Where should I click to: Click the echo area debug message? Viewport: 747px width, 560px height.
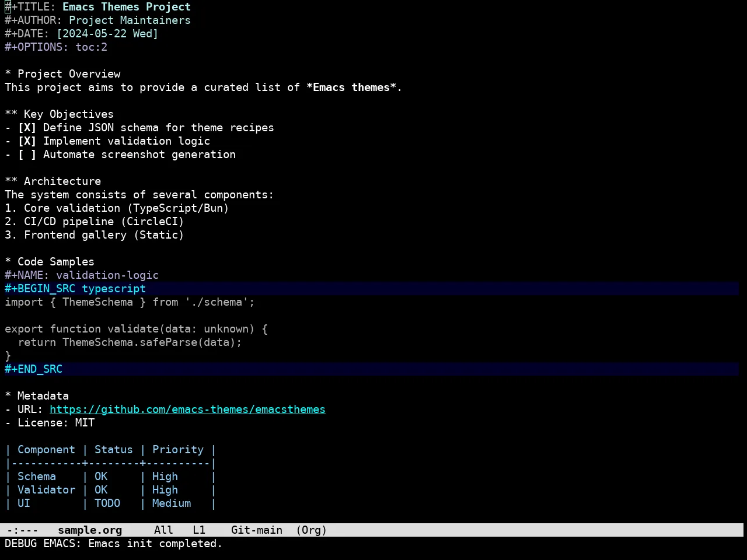pos(114,544)
